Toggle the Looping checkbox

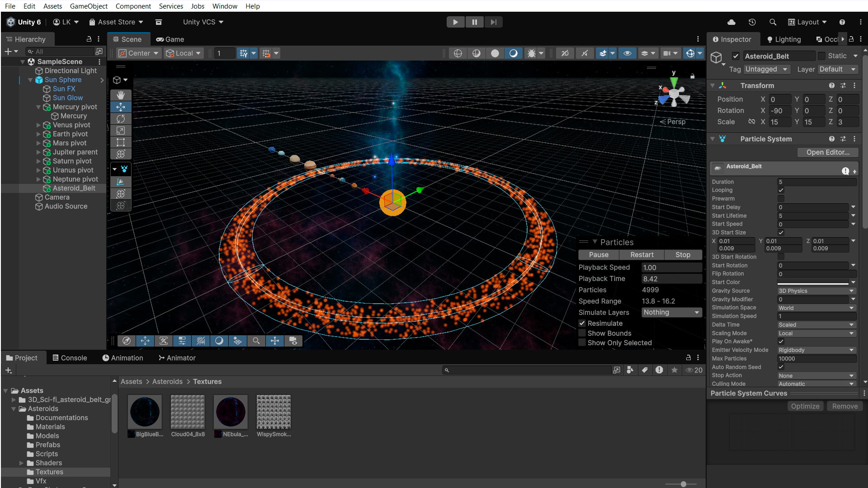click(x=781, y=190)
